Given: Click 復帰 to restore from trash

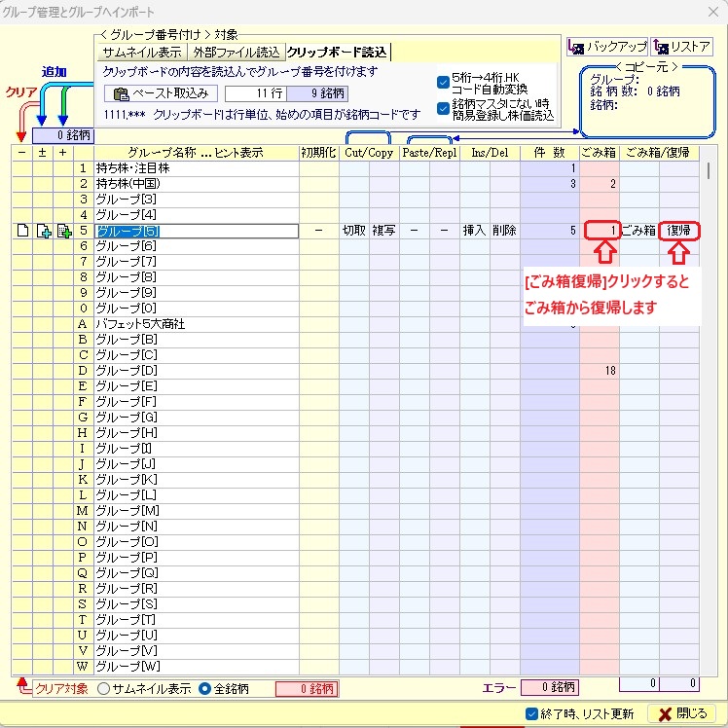Looking at the screenshot, I should 679,232.
